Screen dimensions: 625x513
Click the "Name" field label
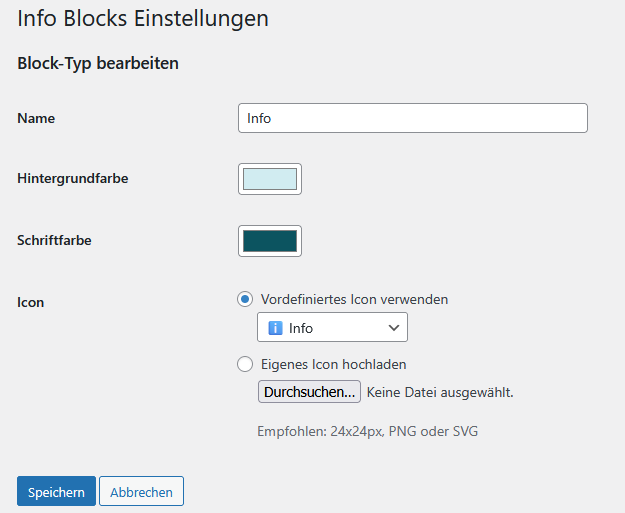tap(36, 118)
